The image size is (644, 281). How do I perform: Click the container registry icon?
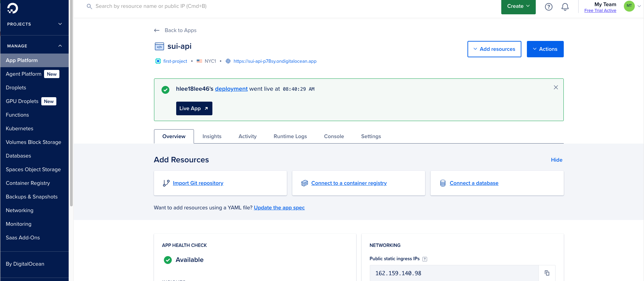pyautogui.click(x=305, y=183)
